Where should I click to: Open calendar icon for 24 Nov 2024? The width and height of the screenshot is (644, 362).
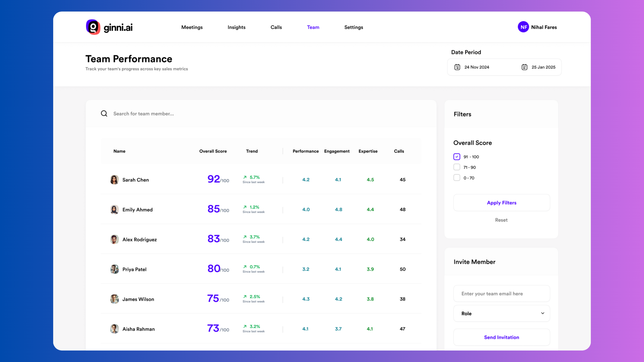pyautogui.click(x=457, y=67)
